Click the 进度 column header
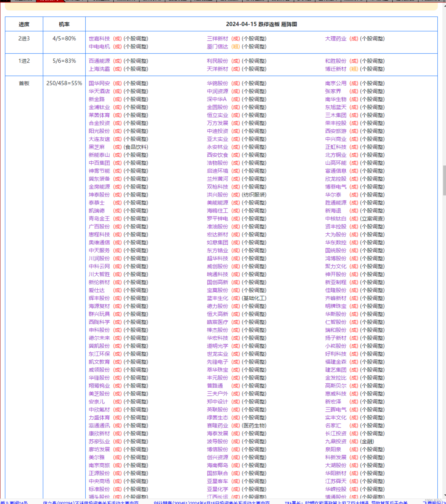The width and height of the screenshot is (446, 504). 24,24
